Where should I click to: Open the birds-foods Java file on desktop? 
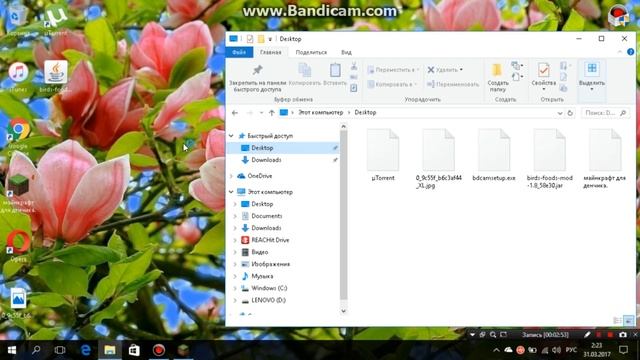click(56, 76)
